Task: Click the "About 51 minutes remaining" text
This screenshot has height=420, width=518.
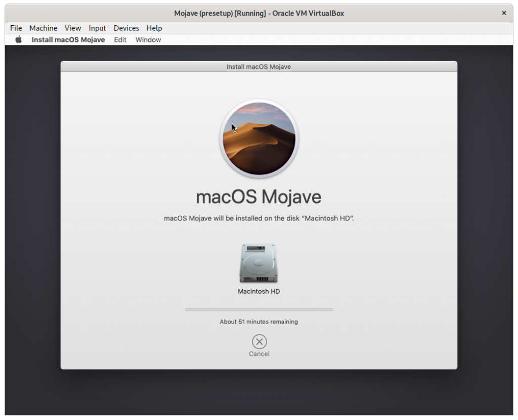Action: click(259, 322)
